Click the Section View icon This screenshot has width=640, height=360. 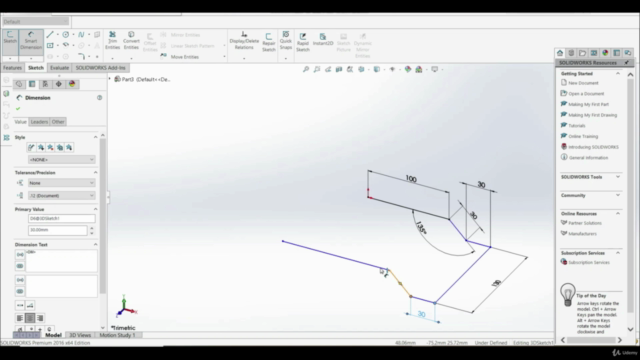[339, 69]
